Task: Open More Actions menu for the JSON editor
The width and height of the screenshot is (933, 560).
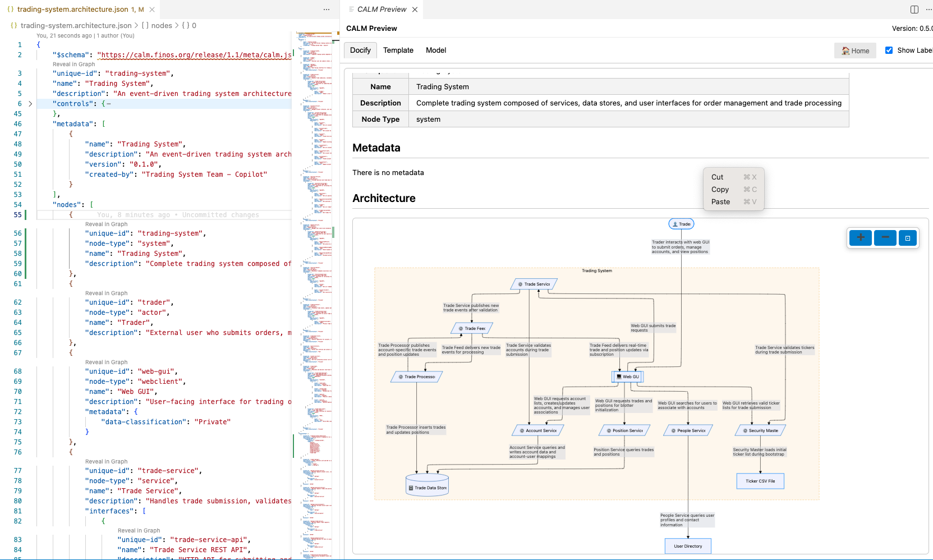Action: [327, 10]
